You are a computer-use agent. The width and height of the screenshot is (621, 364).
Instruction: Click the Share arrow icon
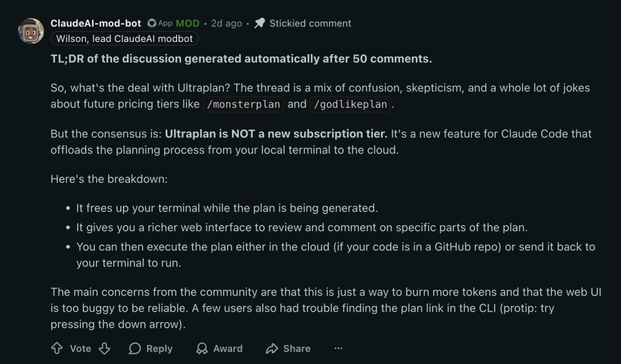pyautogui.click(x=272, y=348)
